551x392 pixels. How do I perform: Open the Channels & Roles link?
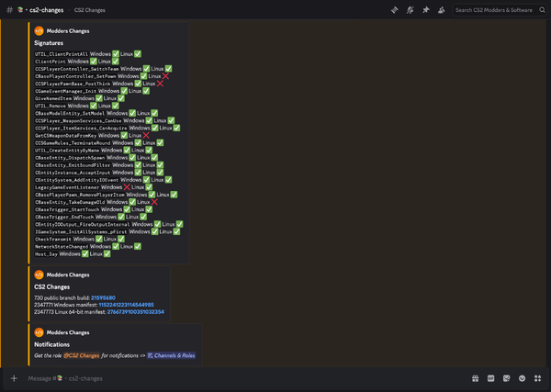171,356
